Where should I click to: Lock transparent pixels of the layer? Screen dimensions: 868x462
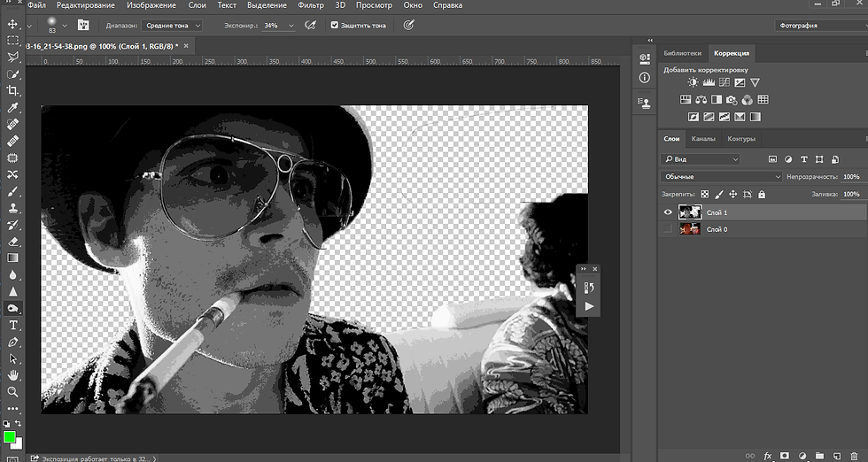pyautogui.click(x=705, y=194)
